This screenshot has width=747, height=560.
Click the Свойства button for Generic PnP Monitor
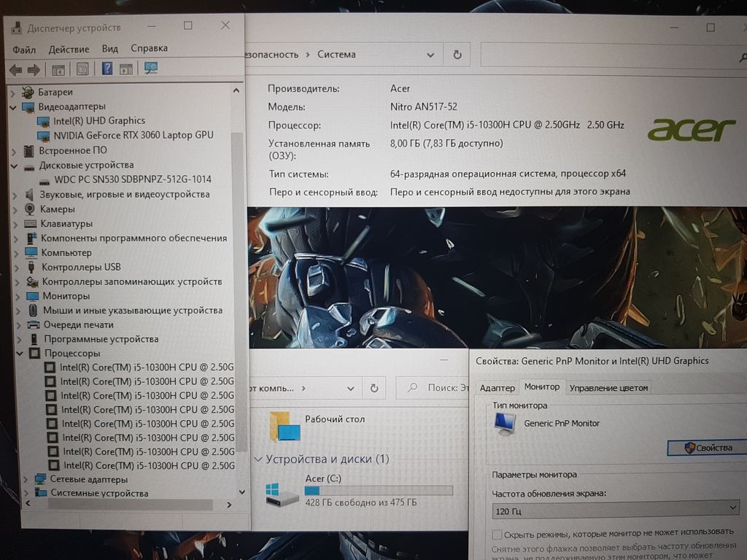click(707, 448)
